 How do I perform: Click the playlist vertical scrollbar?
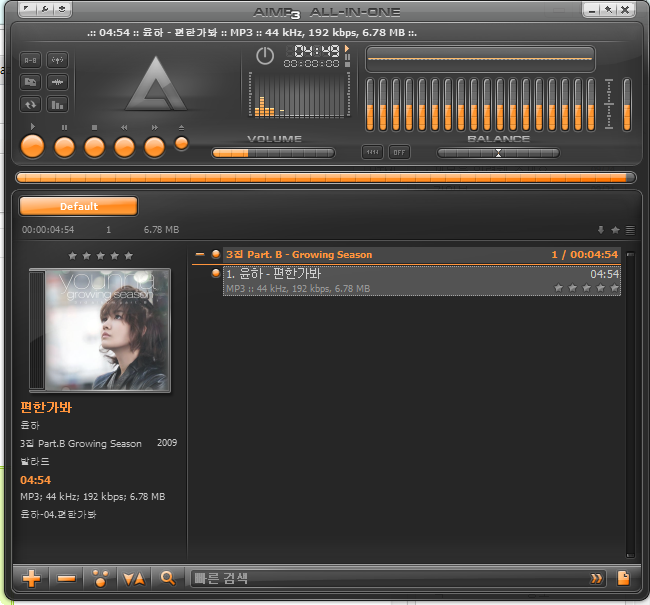630,404
